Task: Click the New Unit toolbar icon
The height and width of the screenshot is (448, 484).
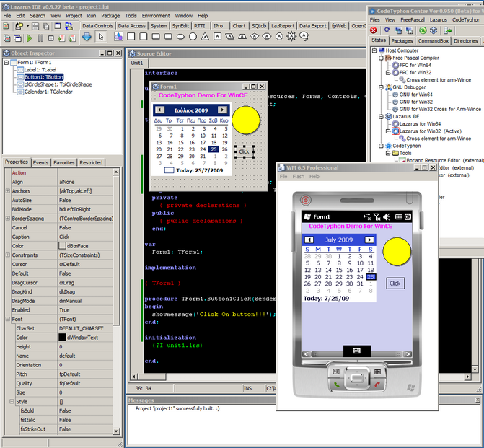Action: pyautogui.click(x=6, y=26)
